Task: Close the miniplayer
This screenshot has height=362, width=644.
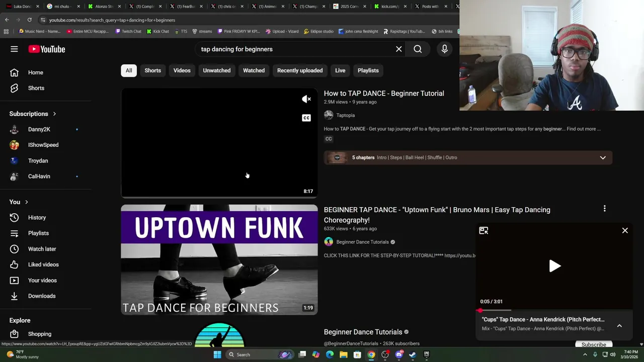Action: tap(625, 230)
